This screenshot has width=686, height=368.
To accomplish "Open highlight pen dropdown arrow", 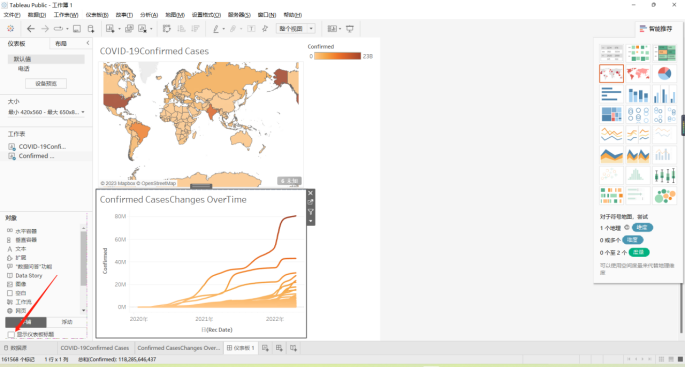I will [x=224, y=29].
